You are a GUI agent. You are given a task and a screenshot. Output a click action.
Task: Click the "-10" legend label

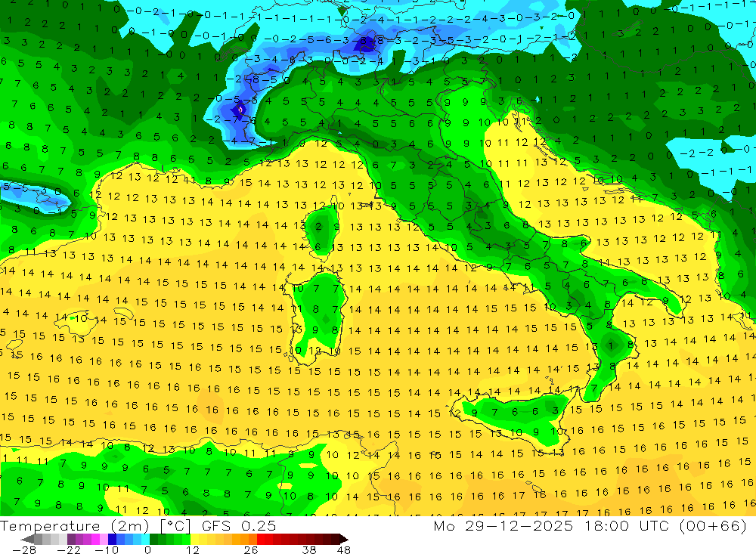tap(107, 549)
